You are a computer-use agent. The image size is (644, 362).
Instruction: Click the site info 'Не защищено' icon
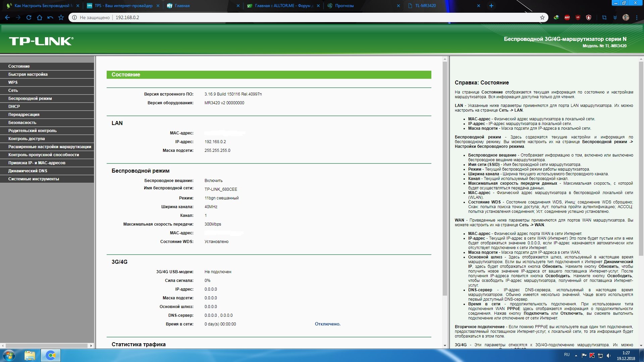pyautogui.click(x=75, y=17)
